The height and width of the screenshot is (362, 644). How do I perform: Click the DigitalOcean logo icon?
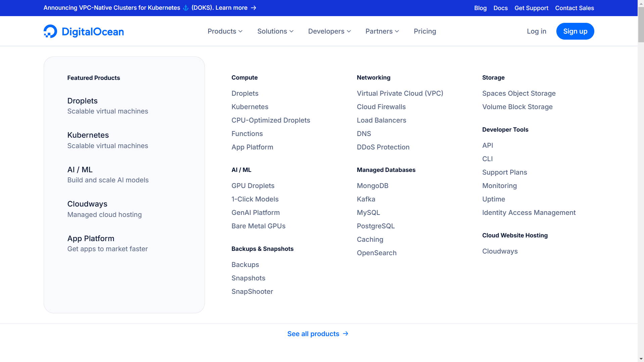click(x=50, y=31)
